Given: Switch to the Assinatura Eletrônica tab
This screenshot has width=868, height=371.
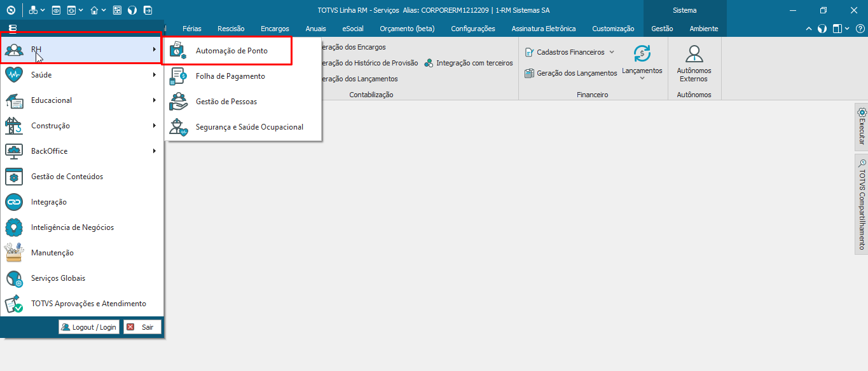Looking at the screenshot, I should (x=544, y=29).
